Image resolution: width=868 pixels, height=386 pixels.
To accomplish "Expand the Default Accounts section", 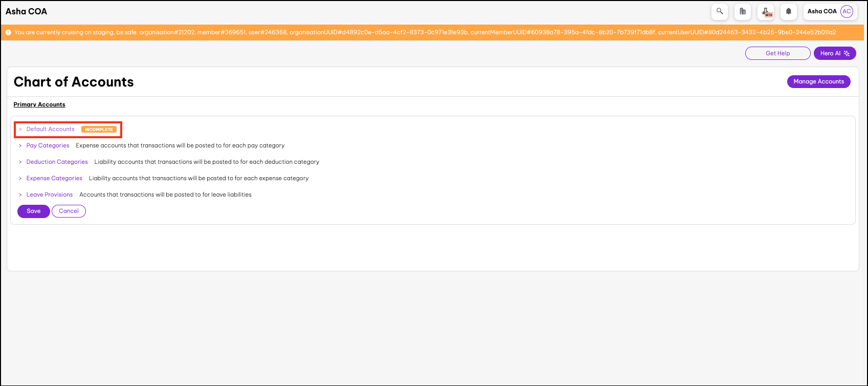I will pos(50,129).
